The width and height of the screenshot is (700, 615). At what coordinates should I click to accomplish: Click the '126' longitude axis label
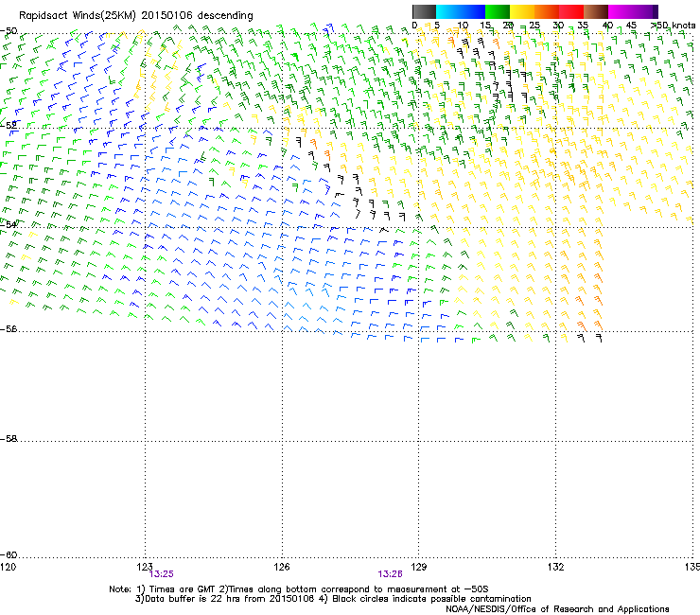[x=282, y=567]
